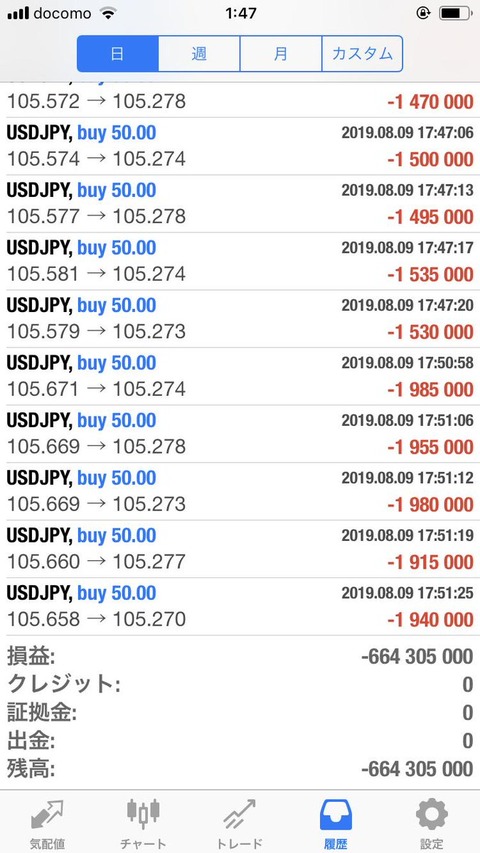Tap the Wi-Fi signal icon
The width and height of the screenshot is (480, 853).
pyautogui.click(x=109, y=14)
